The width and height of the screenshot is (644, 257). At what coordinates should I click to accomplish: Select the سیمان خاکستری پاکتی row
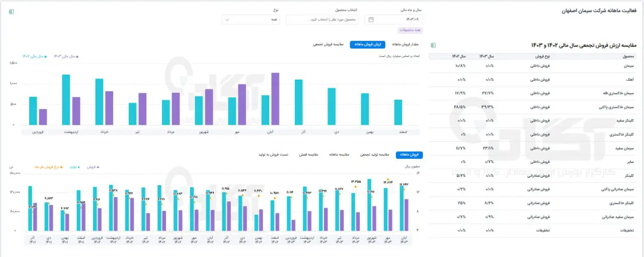pos(533,107)
